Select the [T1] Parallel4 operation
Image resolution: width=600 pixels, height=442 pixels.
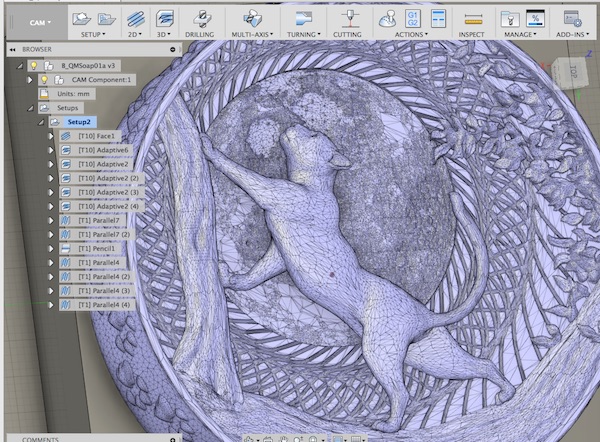click(x=98, y=263)
